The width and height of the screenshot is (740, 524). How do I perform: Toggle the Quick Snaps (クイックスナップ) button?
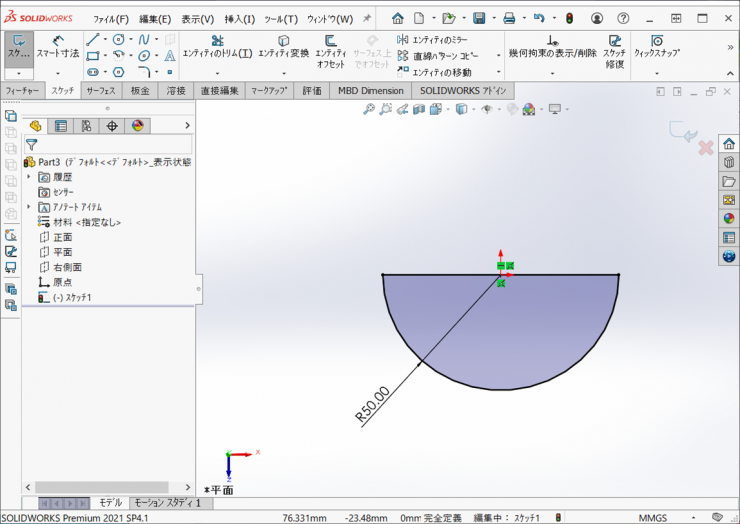(657, 46)
